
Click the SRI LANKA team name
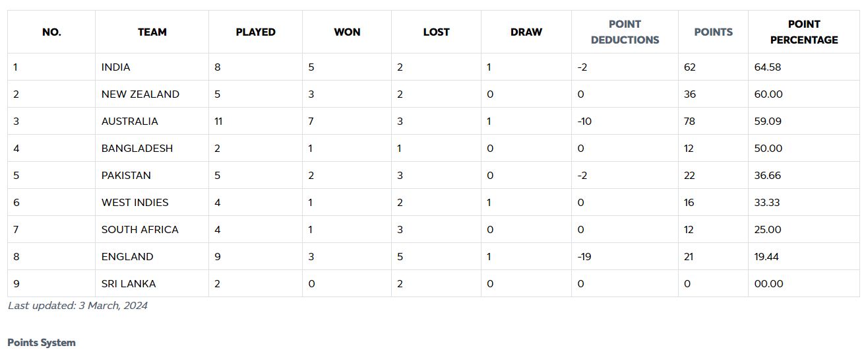[129, 284]
